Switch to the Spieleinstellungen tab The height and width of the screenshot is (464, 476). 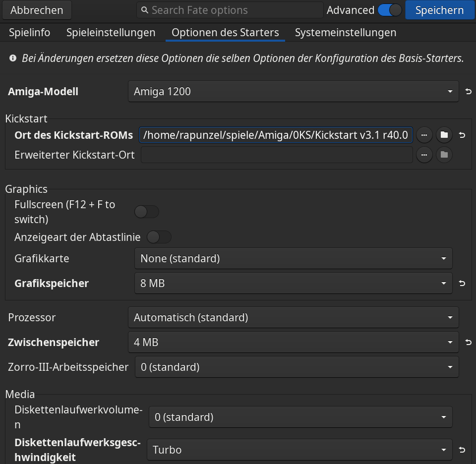[x=111, y=33]
